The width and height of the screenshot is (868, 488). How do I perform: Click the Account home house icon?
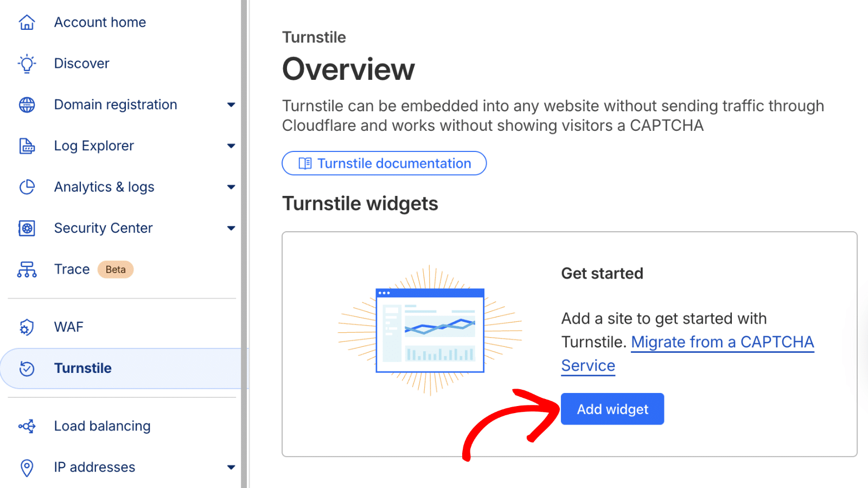click(x=27, y=22)
